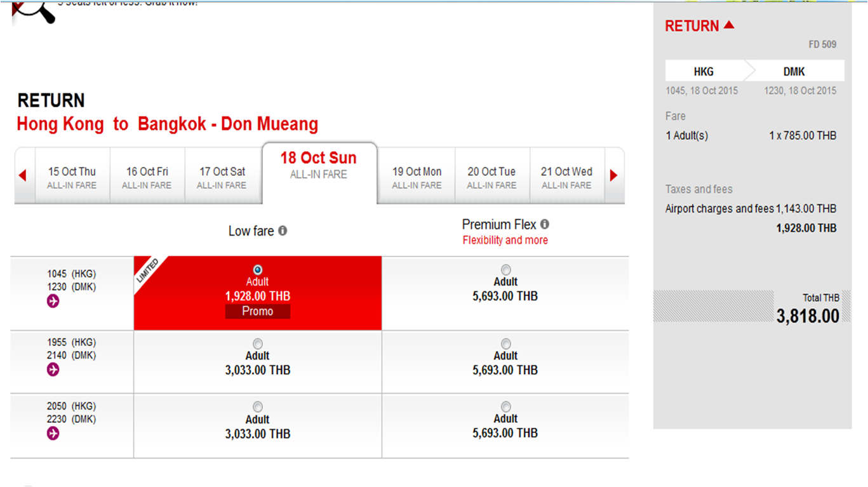This screenshot has height=487, width=868.
Task: Select Low fare radio for 1045 flight
Action: [258, 270]
